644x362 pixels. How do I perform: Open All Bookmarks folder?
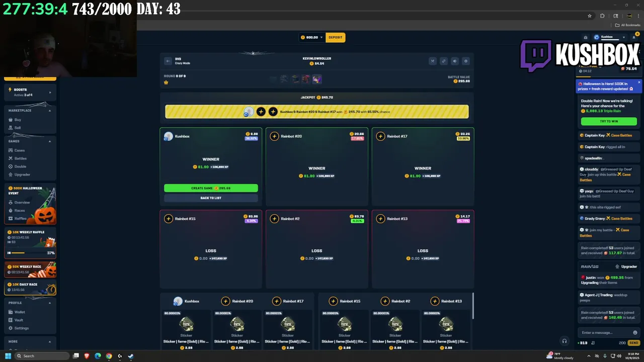click(x=628, y=25)
